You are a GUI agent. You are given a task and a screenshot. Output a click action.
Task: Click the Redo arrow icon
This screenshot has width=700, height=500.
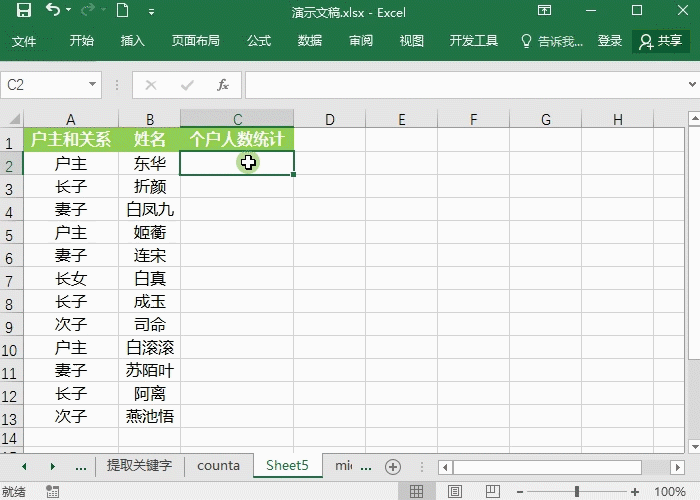point(88,10)
